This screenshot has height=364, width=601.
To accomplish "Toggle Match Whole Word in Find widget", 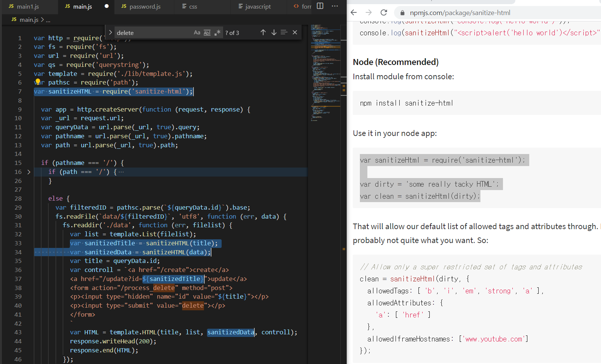I will pyautogui.click(x=207, y=33).
